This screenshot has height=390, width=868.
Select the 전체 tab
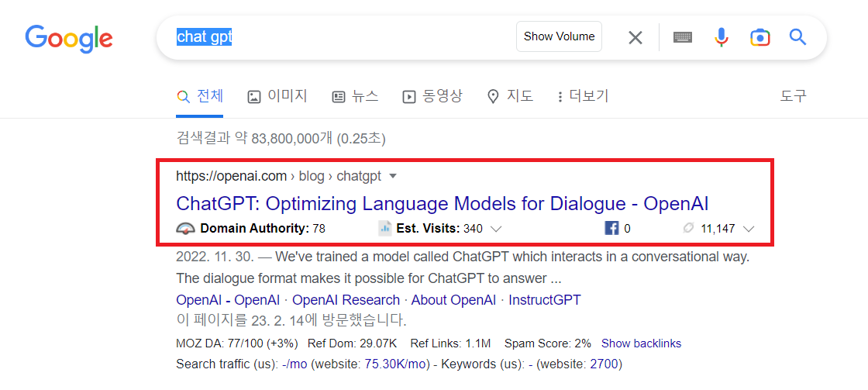(200, 96)
